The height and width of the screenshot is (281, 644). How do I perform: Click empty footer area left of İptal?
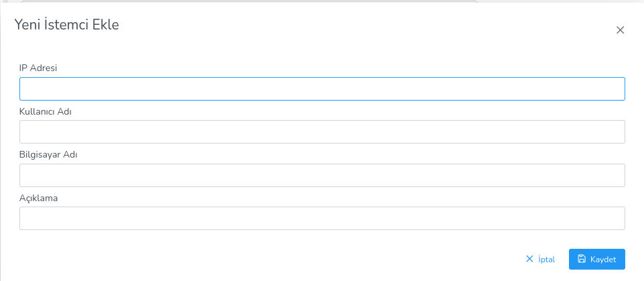[x=268, y=259]
